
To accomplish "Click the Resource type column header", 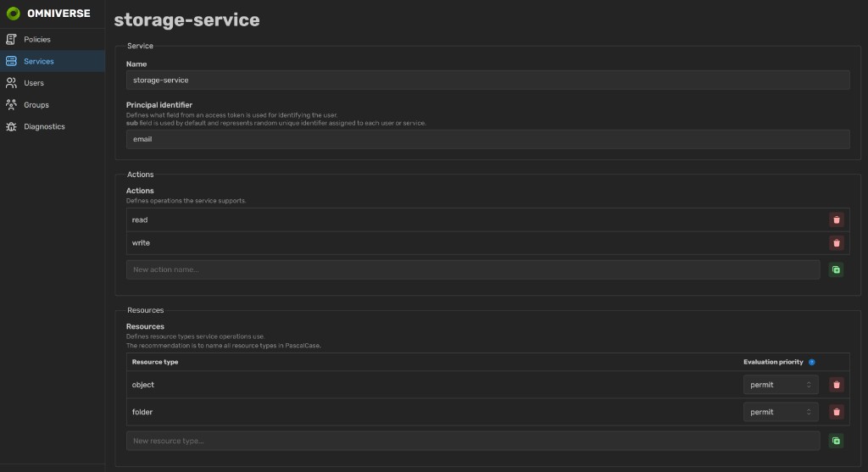I will [x=155, y=362].
